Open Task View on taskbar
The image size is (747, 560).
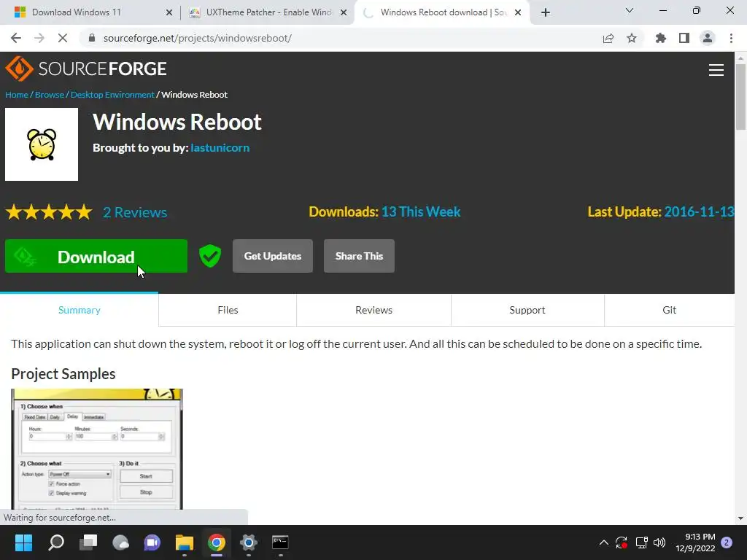tap(88, 542)
